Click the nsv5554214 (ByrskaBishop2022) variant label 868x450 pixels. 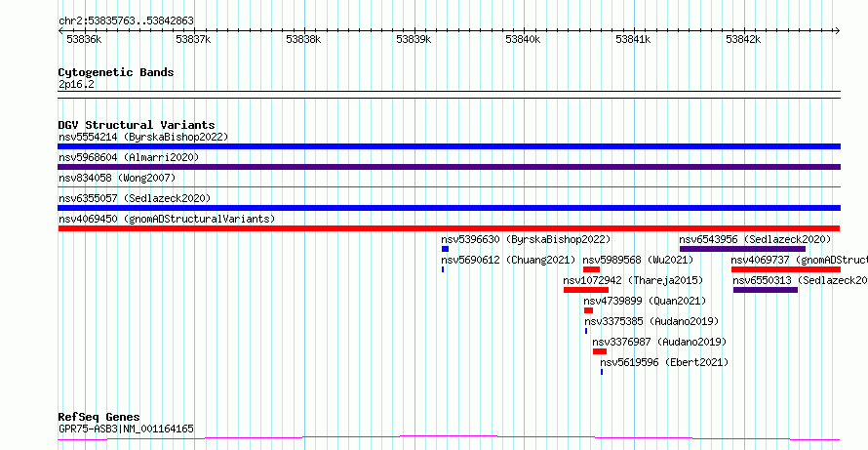coord(143,137)
